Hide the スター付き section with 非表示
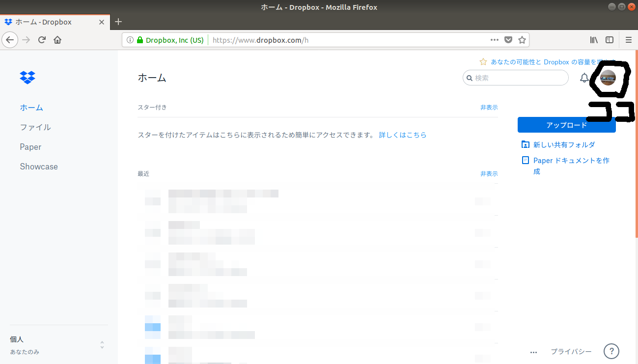The image size is (638, 364). pyautogui.click(x=489, y=107)
